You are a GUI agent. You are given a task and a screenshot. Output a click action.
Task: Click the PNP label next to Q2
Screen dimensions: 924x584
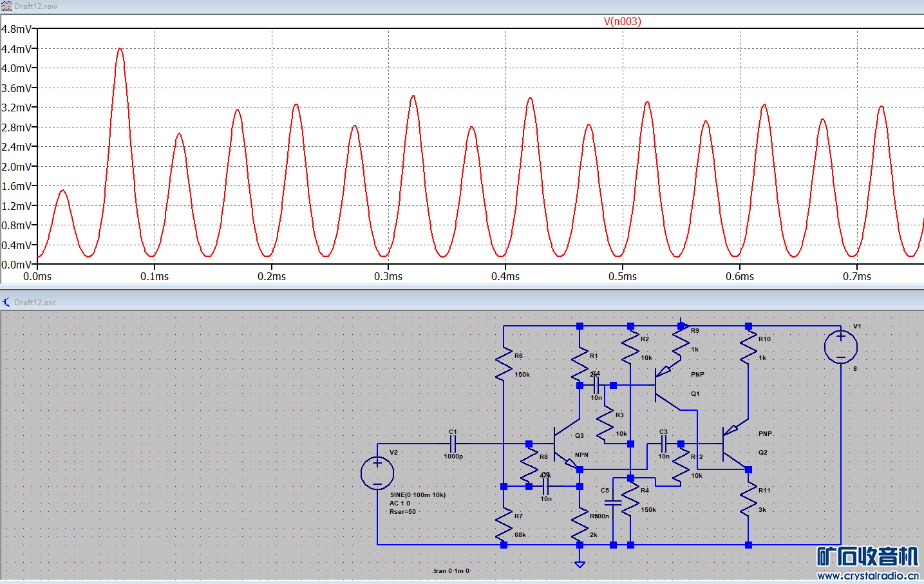(765, 434)
